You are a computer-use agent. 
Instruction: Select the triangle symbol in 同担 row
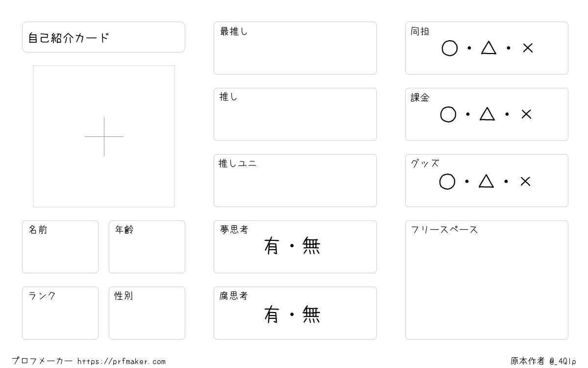click(489, 48)
